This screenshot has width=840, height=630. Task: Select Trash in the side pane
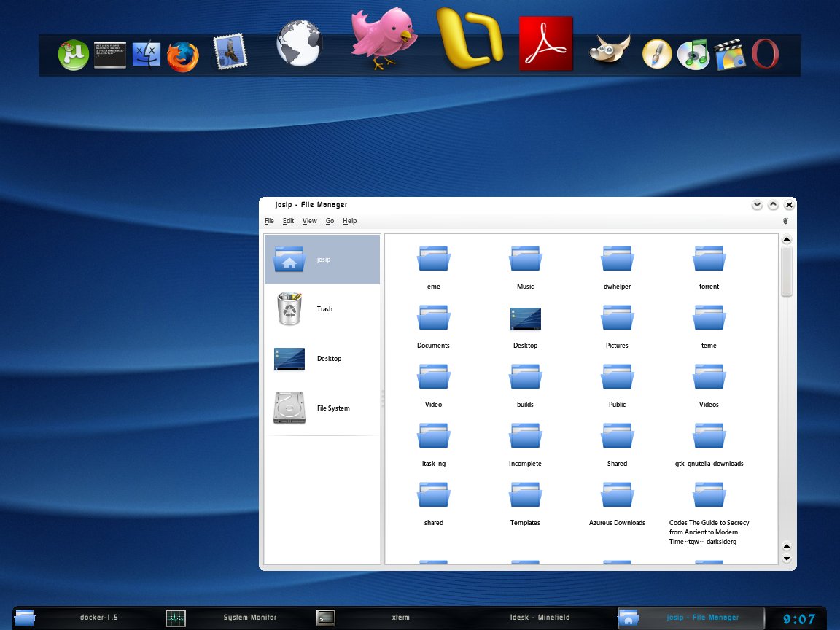322,308
